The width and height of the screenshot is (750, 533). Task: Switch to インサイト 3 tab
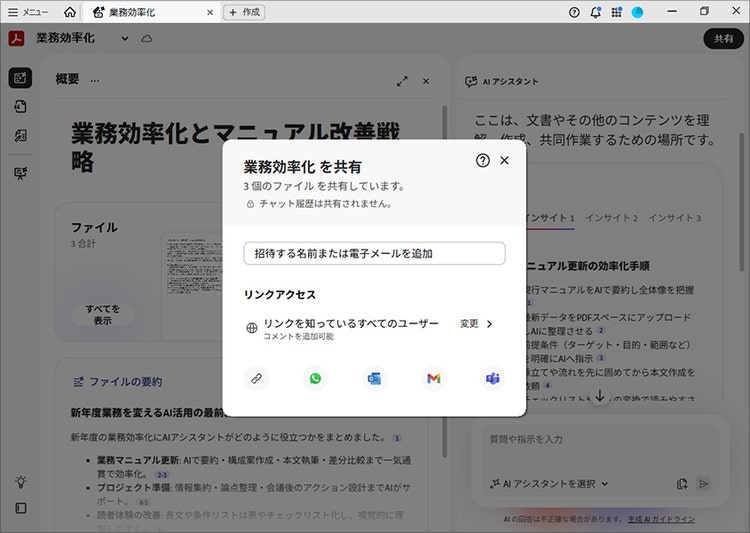(x=675, y=218)
